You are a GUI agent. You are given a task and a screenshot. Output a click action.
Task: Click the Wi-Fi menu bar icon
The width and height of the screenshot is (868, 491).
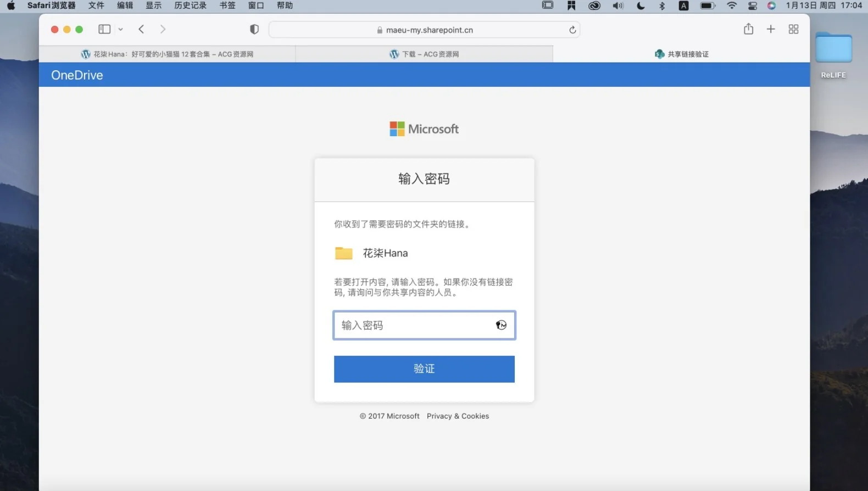(x=732, y=5)
